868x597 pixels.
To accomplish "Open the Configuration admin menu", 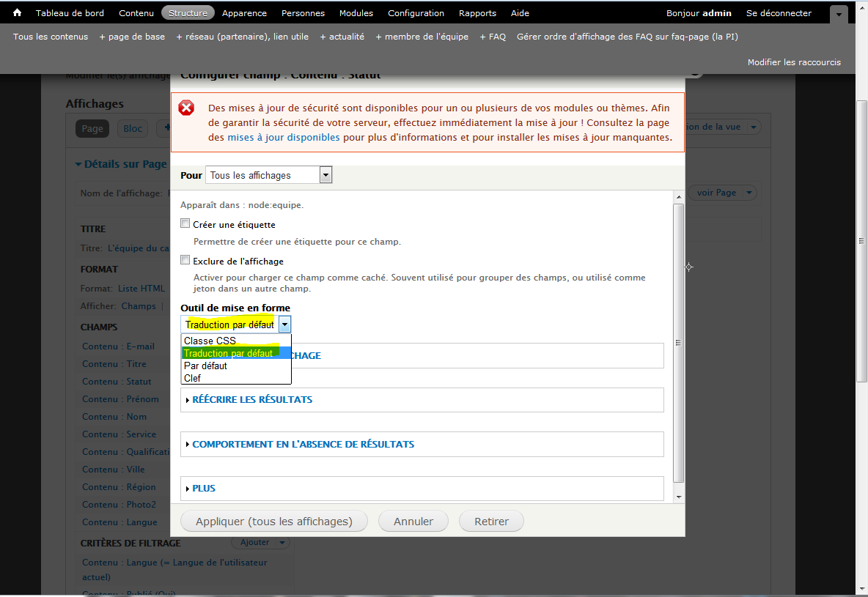I will [416, 13].
